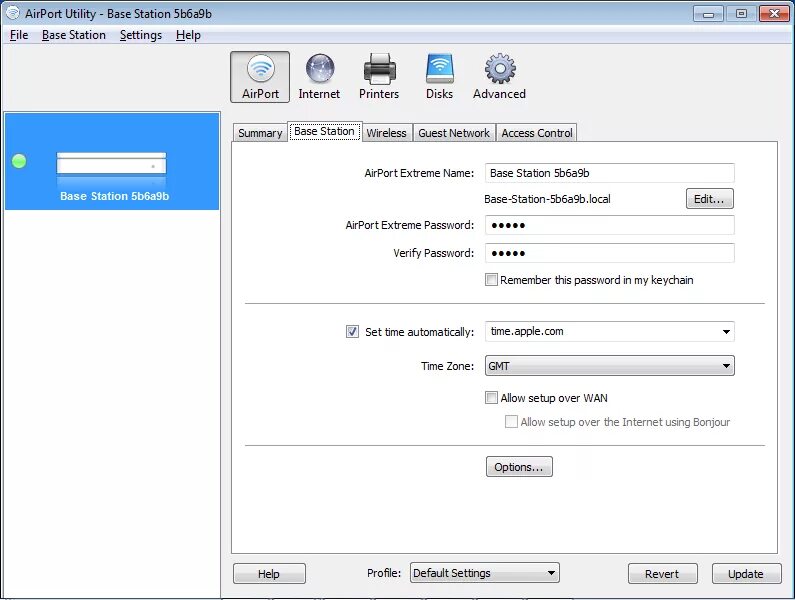The image size is (795, 600).
Task: Click the Verify Password field
Action: pos(609,253)
